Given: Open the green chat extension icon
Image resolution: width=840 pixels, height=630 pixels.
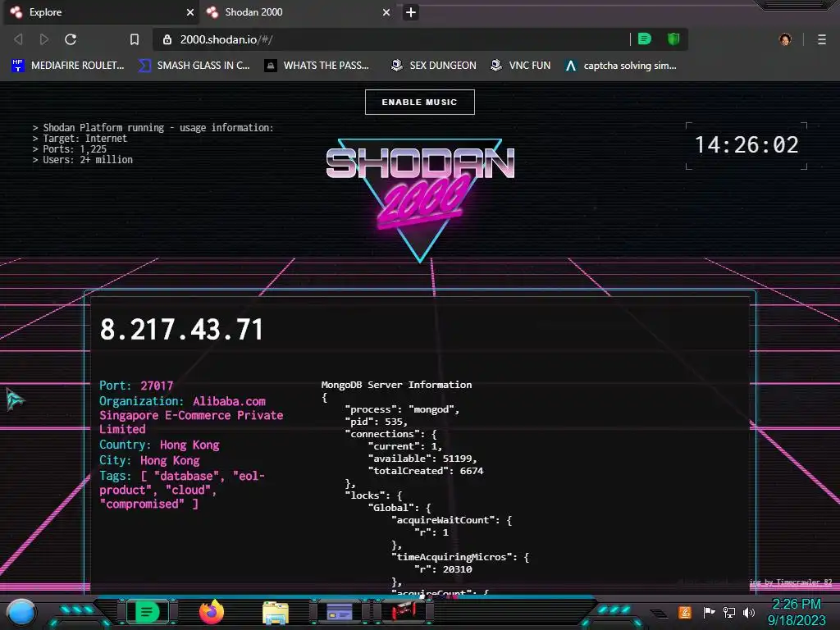Looking at the screenshot, I should (645, 39).
